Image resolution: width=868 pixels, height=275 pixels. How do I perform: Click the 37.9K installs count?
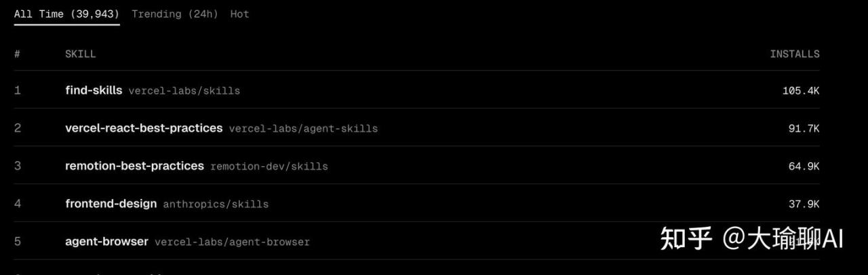tap(804, 204)
